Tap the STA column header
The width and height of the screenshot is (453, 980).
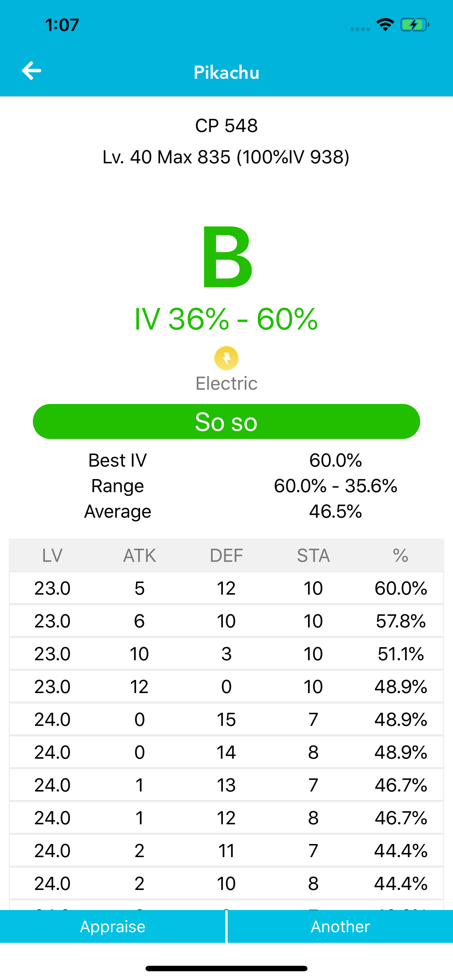313,555
